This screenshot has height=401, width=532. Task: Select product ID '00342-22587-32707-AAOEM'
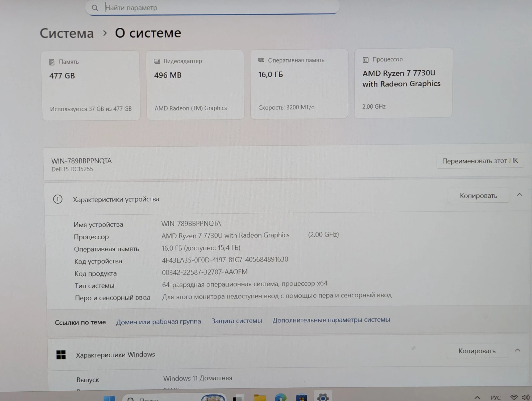(205, 272)
